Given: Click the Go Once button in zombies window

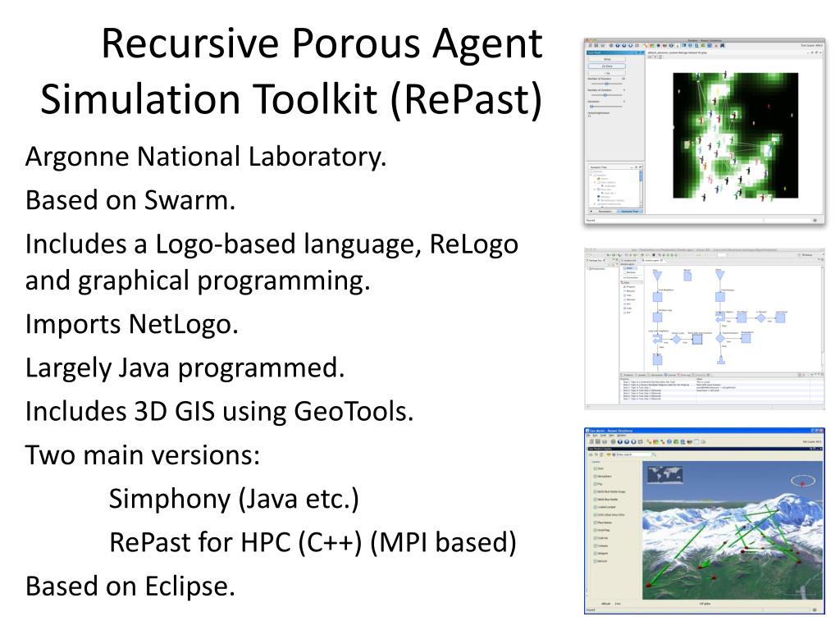Looking at the screenshot, I should pos(607,66).
